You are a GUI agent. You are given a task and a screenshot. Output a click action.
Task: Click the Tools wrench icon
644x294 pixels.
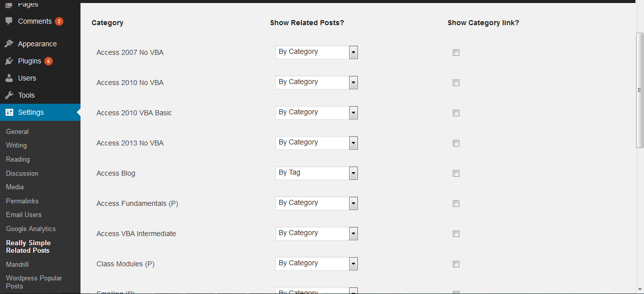point(9,95)
